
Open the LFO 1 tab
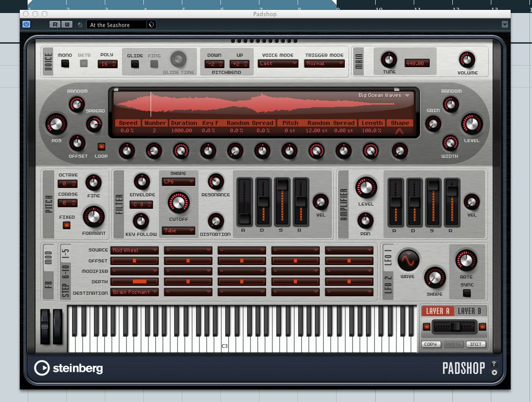click(388, 257)
